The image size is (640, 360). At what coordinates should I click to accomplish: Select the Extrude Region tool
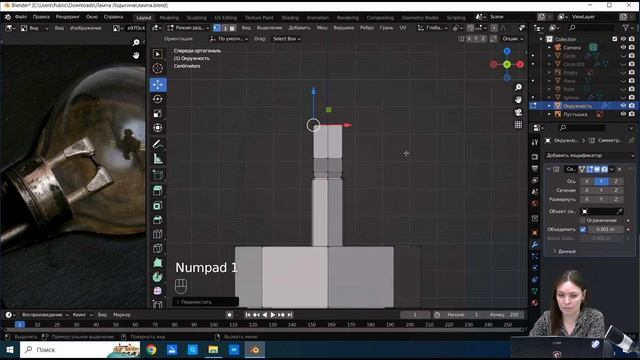(x=158, y=191)
